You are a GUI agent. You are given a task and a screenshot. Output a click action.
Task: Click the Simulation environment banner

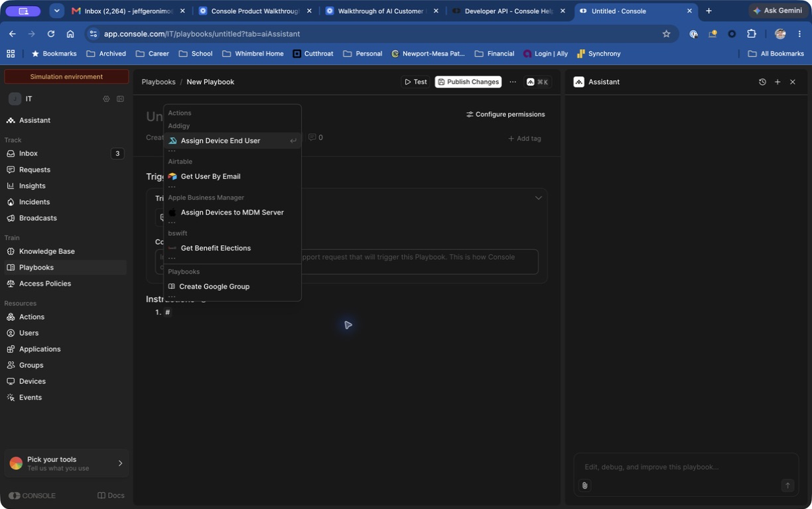[66, 77]
